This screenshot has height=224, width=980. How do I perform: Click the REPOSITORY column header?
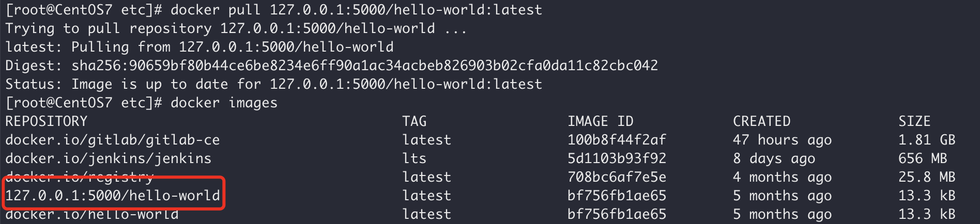pos(47,121)
